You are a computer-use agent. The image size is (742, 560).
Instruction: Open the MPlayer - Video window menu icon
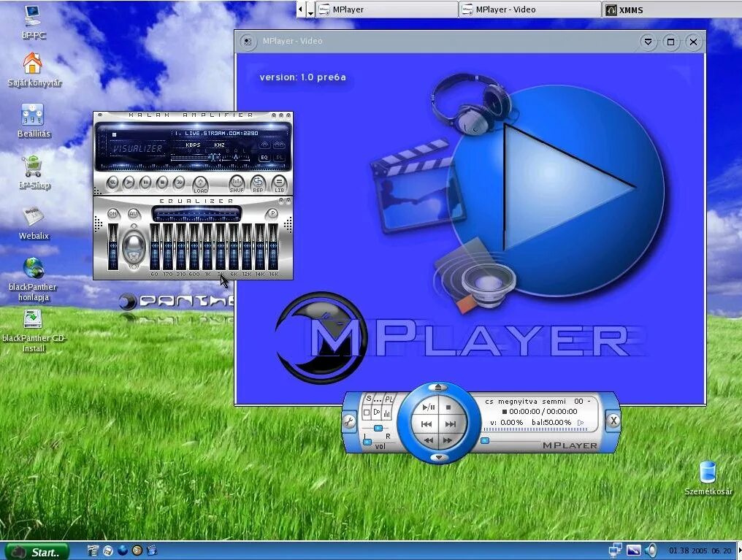(248, 42)
